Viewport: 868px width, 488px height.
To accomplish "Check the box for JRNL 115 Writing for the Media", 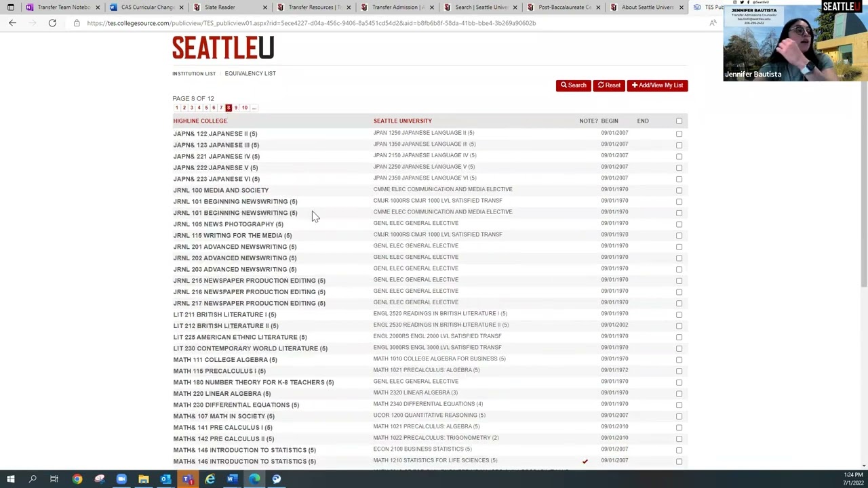I will pos(679,235).
